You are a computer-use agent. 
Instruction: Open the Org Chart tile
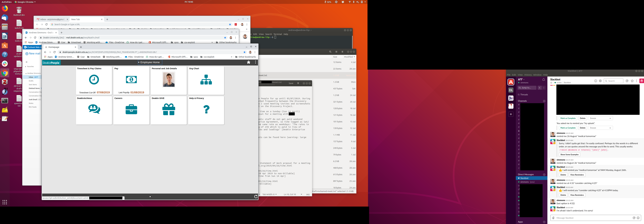pos(206,80)
